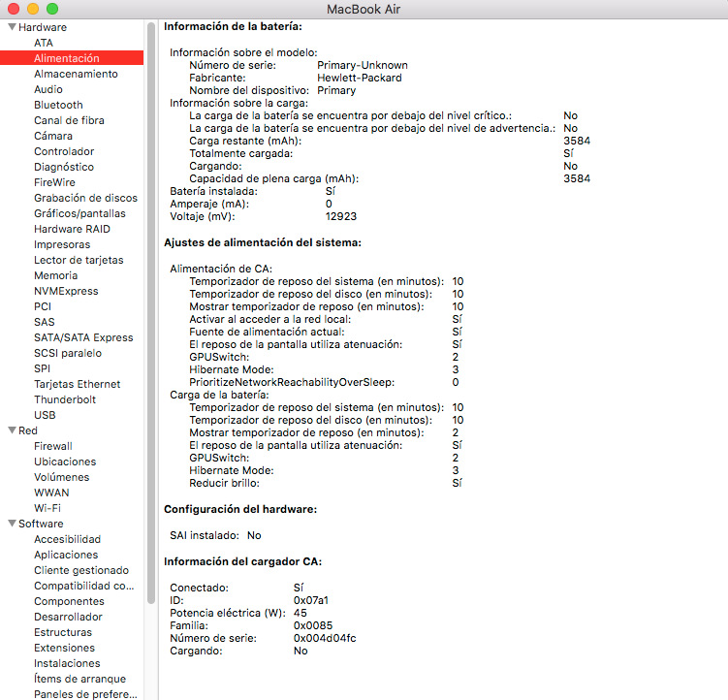The width and height of the screenshot is (728, 700).
Task: Click the charger serial 0x004d04fc
Action: coord(325,638)
